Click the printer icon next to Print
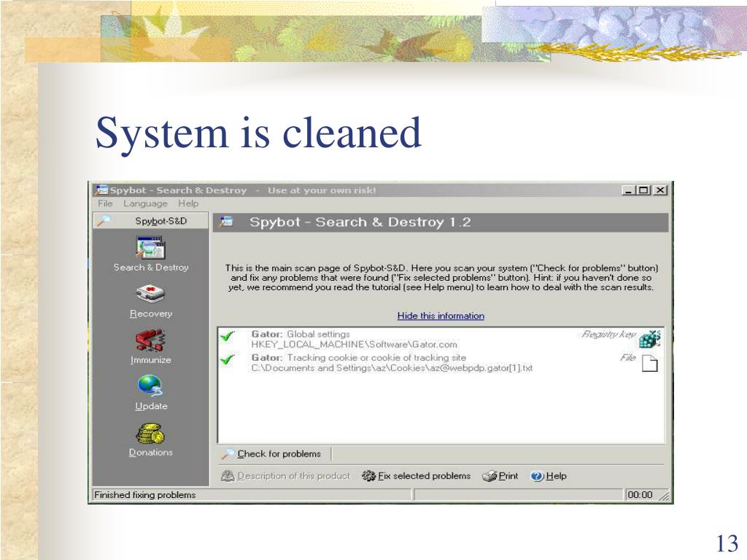This screenshot has height=560, width=747. point(489,476)
